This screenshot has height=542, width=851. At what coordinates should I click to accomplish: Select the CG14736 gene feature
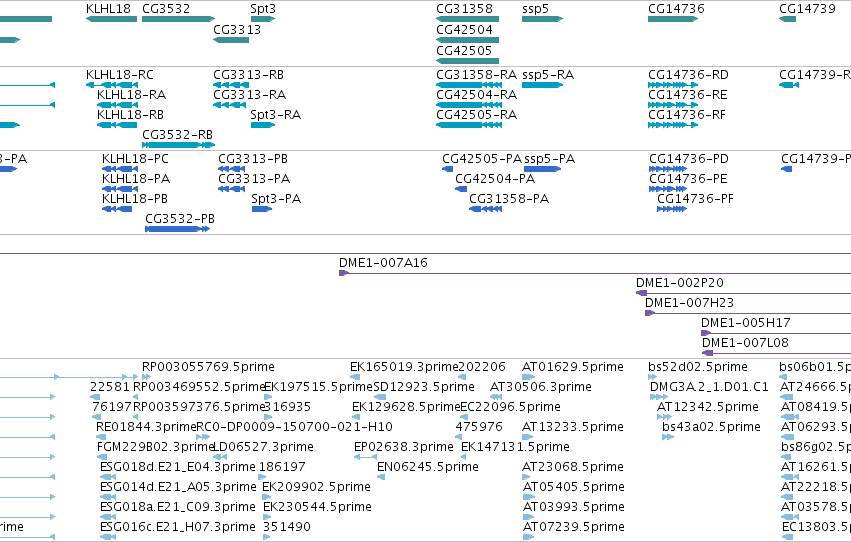(673, 19)
